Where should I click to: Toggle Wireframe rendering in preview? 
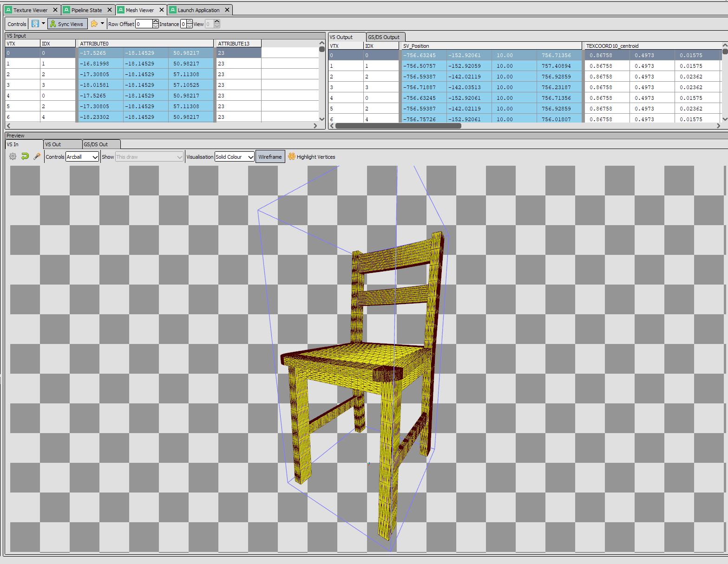pyautogui.click(x=270, y=157)
